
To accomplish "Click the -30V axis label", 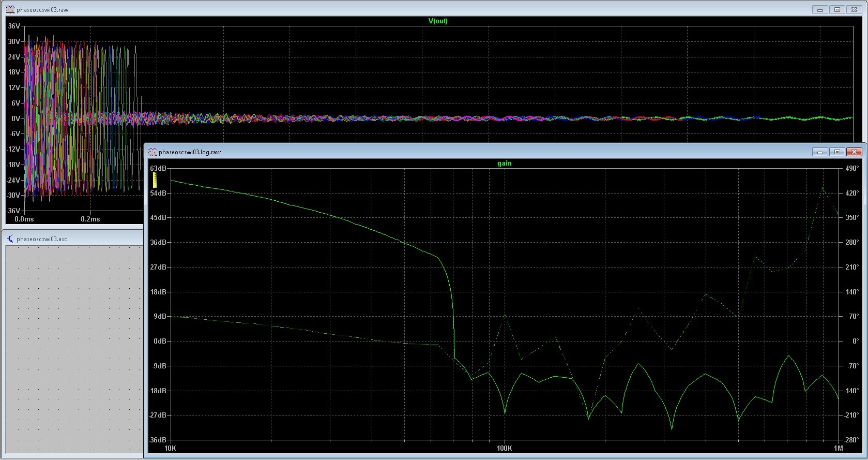I will coord(13,195).
